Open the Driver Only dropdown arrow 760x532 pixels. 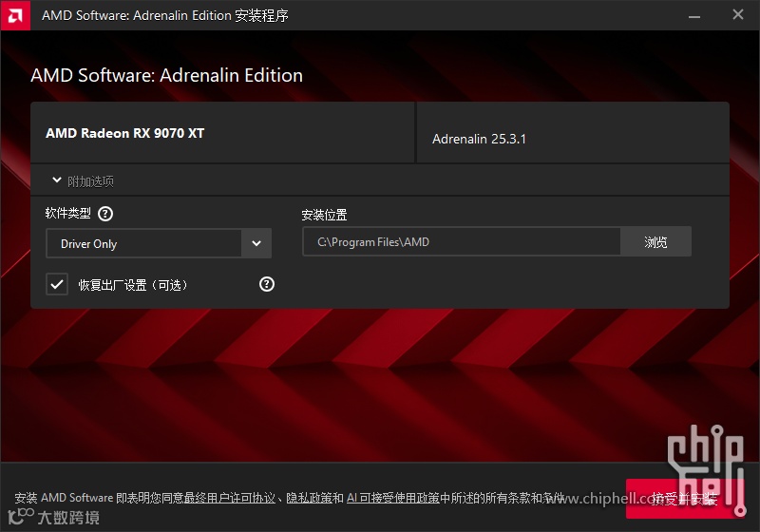pos(256,243)
